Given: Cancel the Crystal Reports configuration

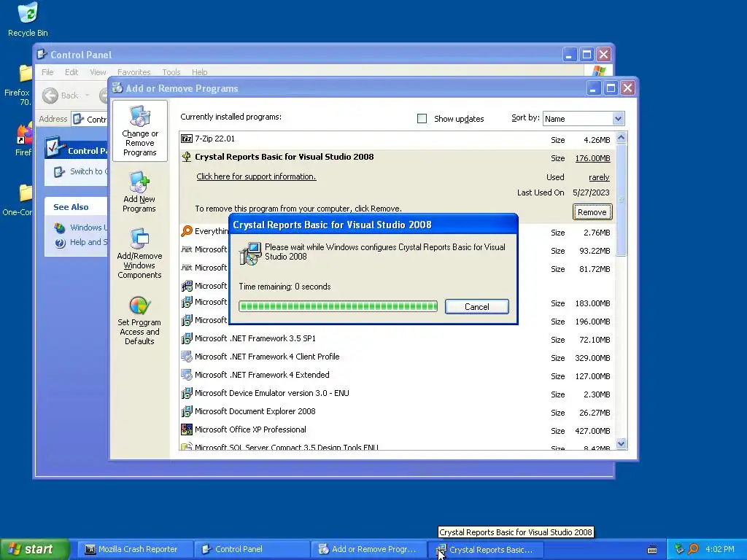Looking at the screenshot, I should [x=477, y=307].
